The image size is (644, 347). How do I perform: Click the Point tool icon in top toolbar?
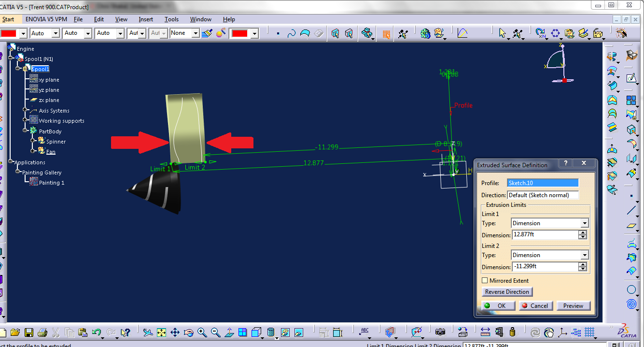[278, 33]
